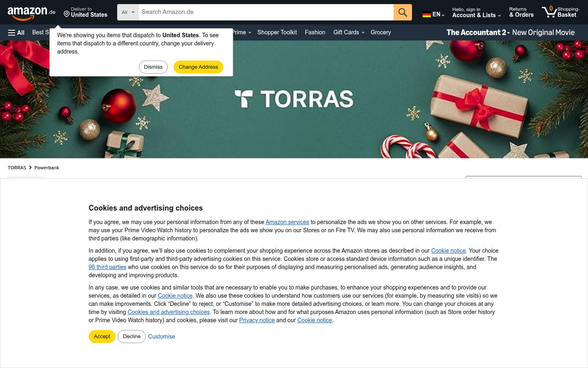The height and width of the screenshot is (368, 588).
Task: Click the German flag language icon
Action: pos(427,14)
